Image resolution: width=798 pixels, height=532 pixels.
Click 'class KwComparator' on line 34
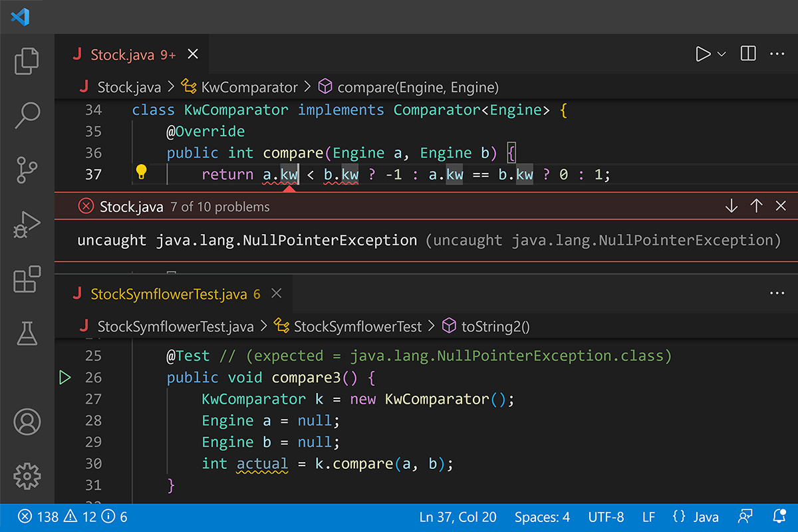[x=210, y=110]
